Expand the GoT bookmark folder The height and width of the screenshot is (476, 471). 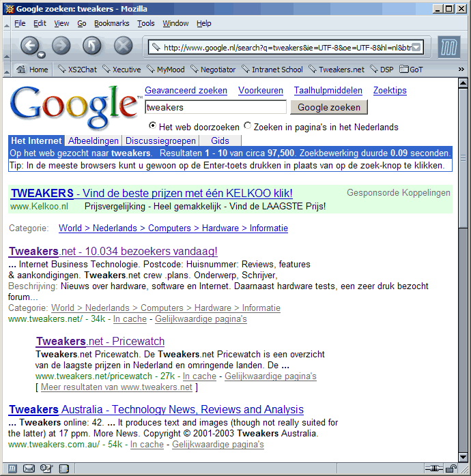(411, 70)
